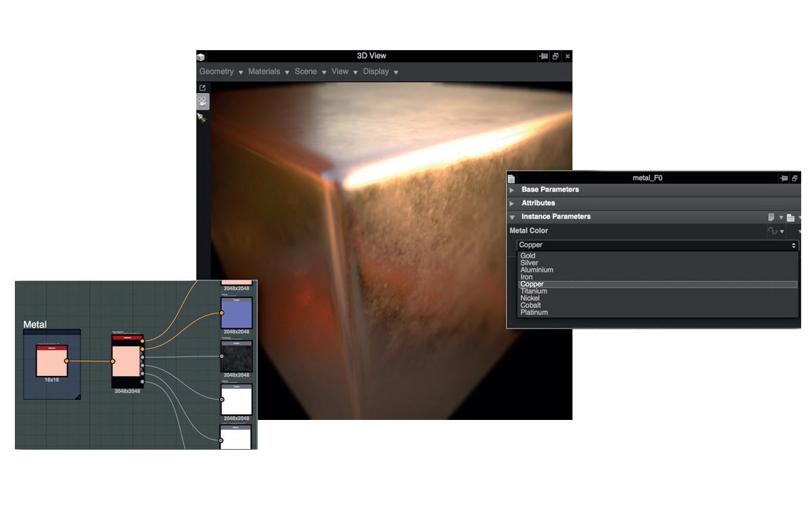Screen dimensions: 812x508
Task: Click the rendered cube in the 3D viewport
Action: (x=391, y=251)
